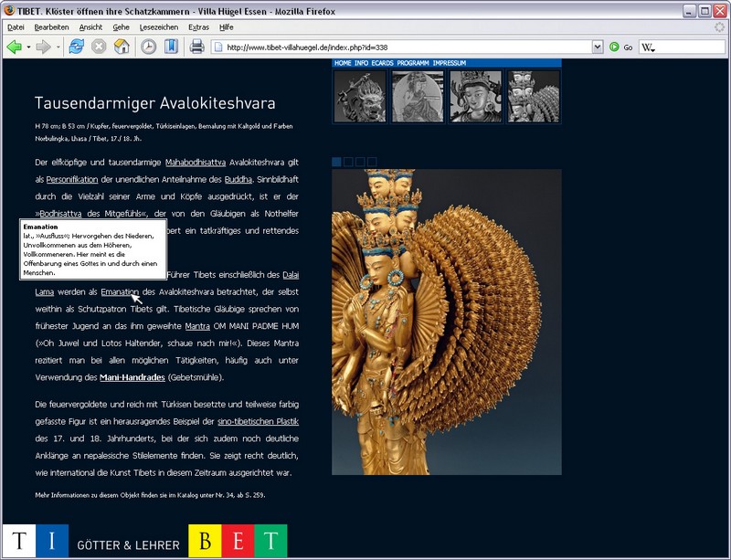Switch to the fourth image selector square

pyautogui.click(x=372, y=162)
